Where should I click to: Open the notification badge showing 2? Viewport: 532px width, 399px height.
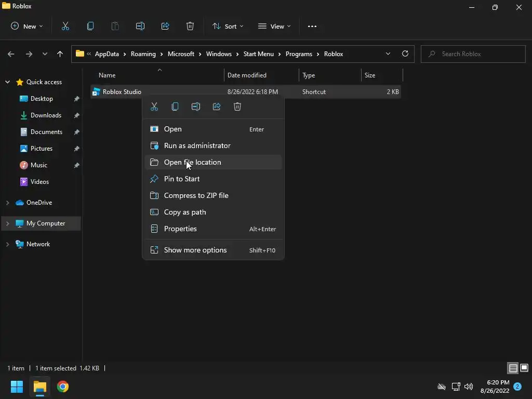pyautogui.click(x=517, y=387)
